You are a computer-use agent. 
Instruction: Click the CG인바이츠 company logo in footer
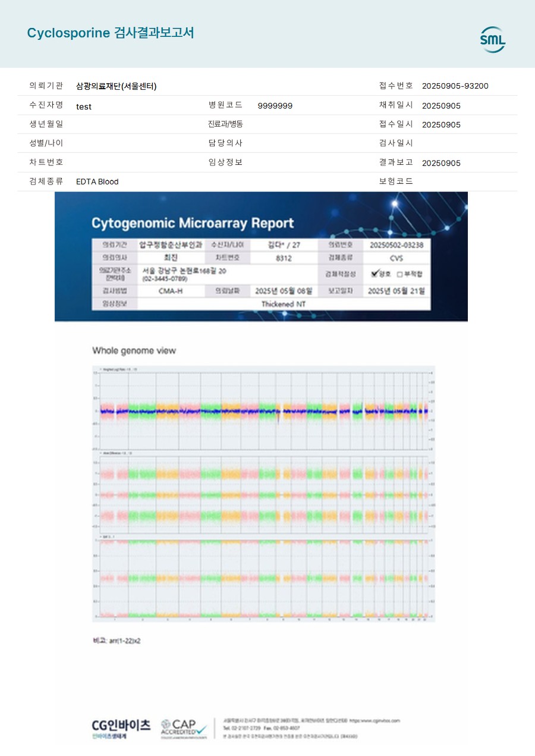121,729
